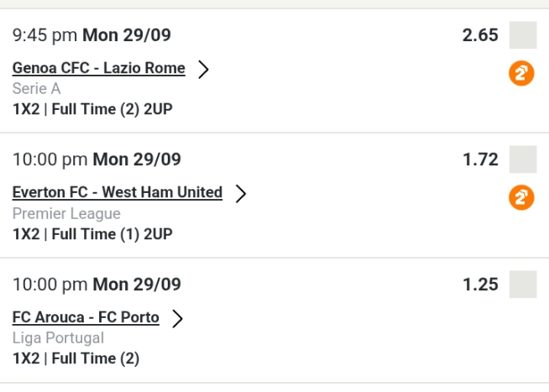
Task: Click the Serie A league label
Action: [x=36, y=89]
